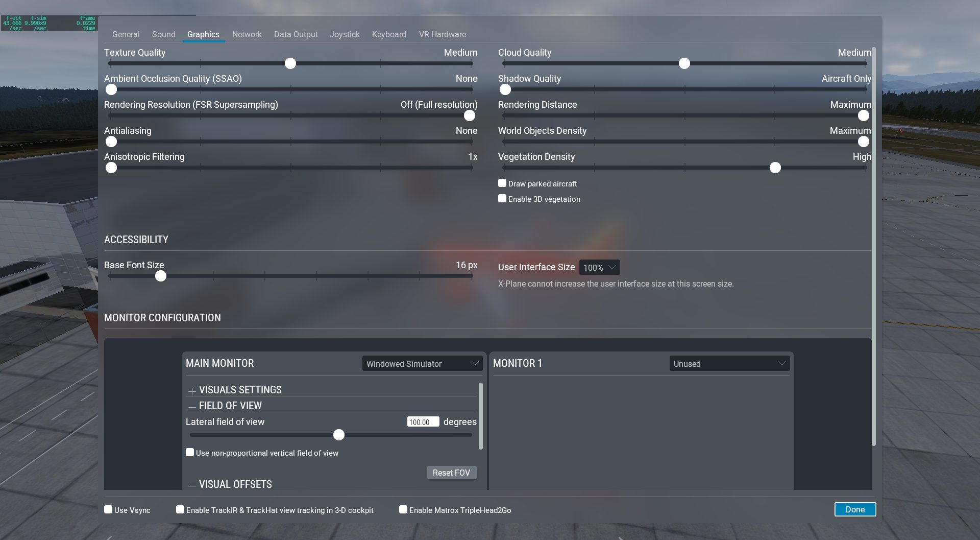Screen dimensions: 980x540
Task: Click the lateral field of view degrees field
Action: click(x=423, y=422)
